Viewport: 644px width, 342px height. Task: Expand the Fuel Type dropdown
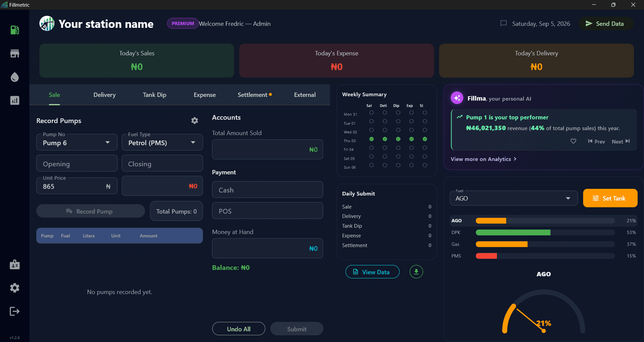click(162, 142)
